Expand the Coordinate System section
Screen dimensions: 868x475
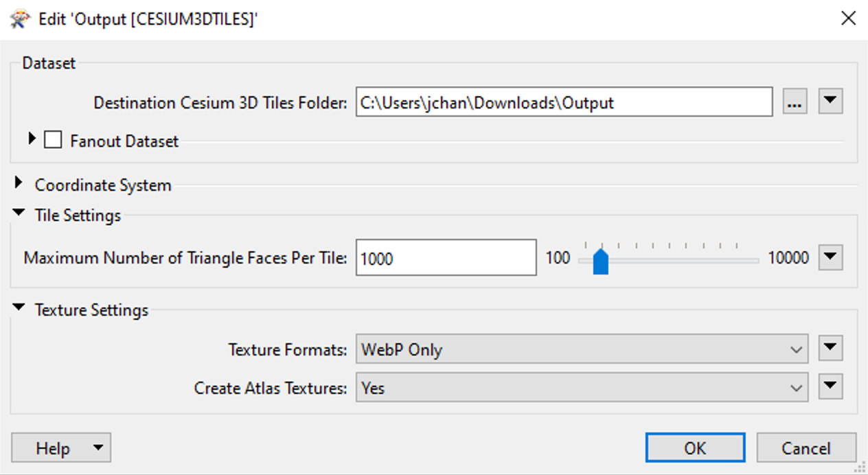[19, 183]
